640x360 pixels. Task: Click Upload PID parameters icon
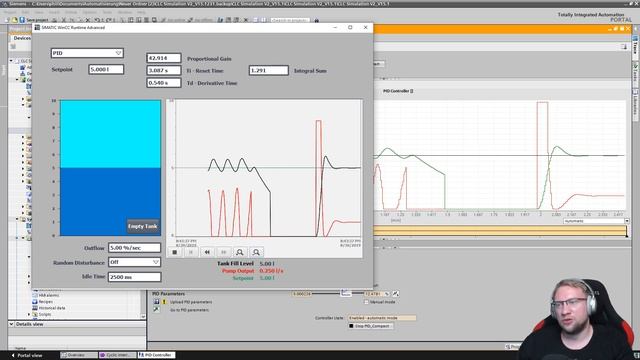(x=156, y=302)
